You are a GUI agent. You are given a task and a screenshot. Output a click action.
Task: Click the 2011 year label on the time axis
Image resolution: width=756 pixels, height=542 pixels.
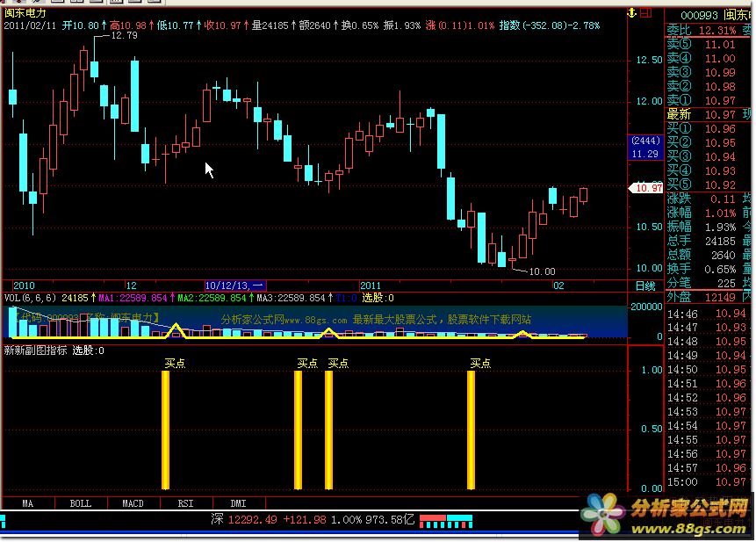(371, 285)
